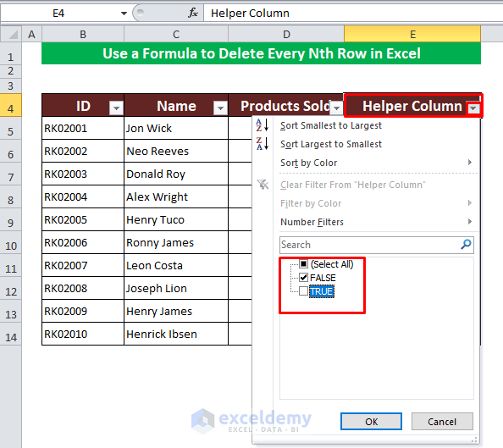Viewport: 503px width, 448px height.
Task: Open the Helper Column filter dropdown
Action: click(473, 108)
